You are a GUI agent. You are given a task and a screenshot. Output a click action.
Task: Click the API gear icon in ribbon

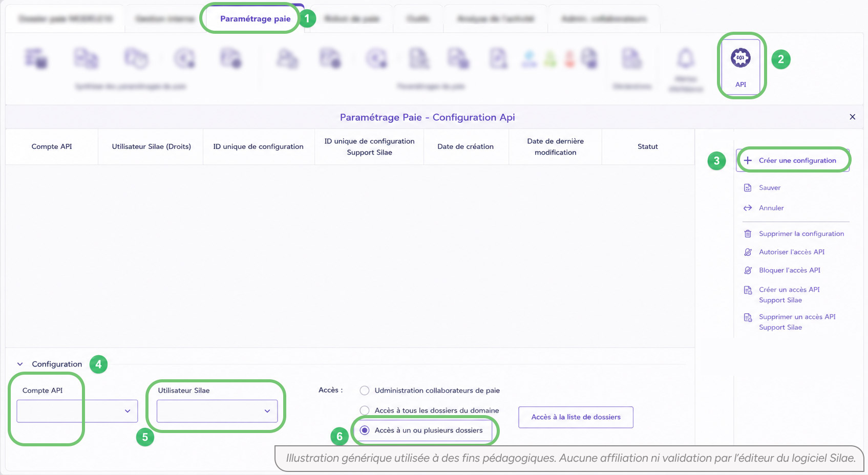740,58
